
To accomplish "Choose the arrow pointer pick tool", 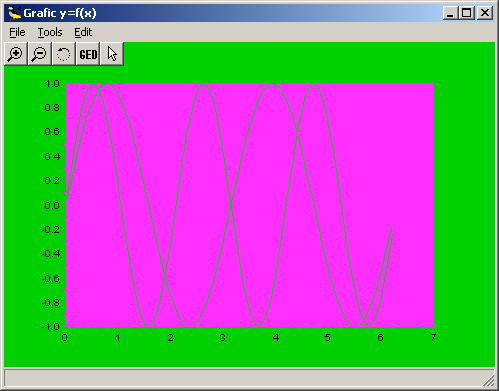I will coord(112,54).
